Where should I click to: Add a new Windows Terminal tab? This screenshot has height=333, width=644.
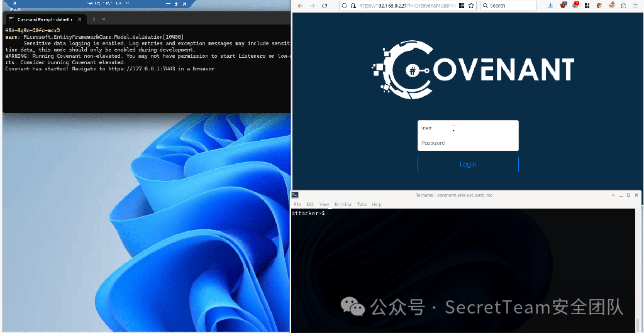[x=94, y=19]
